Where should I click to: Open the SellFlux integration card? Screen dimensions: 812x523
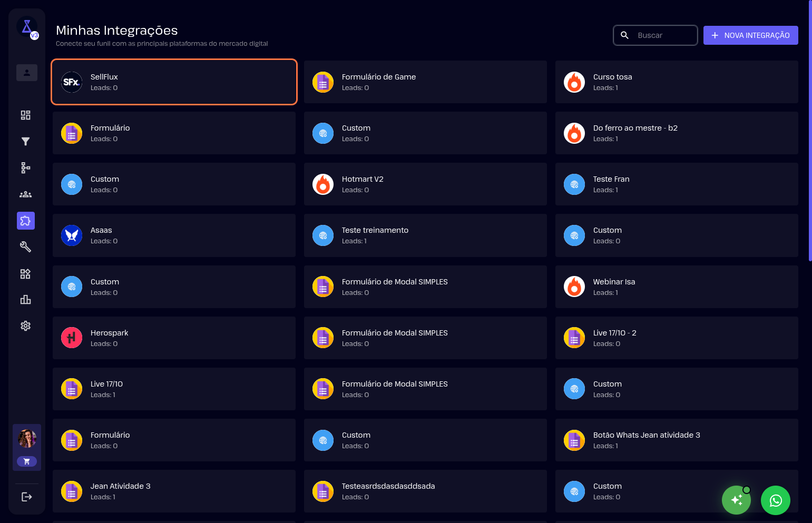[x=174, y=82]
